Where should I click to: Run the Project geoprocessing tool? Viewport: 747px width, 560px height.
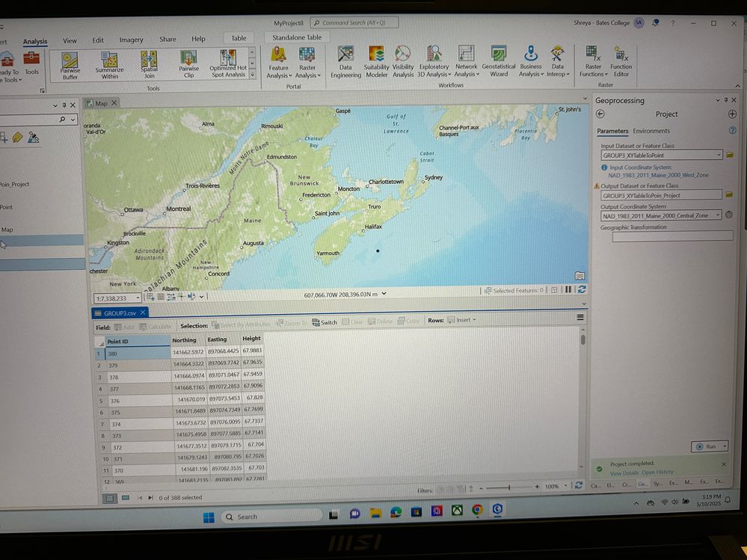(707, 446)
